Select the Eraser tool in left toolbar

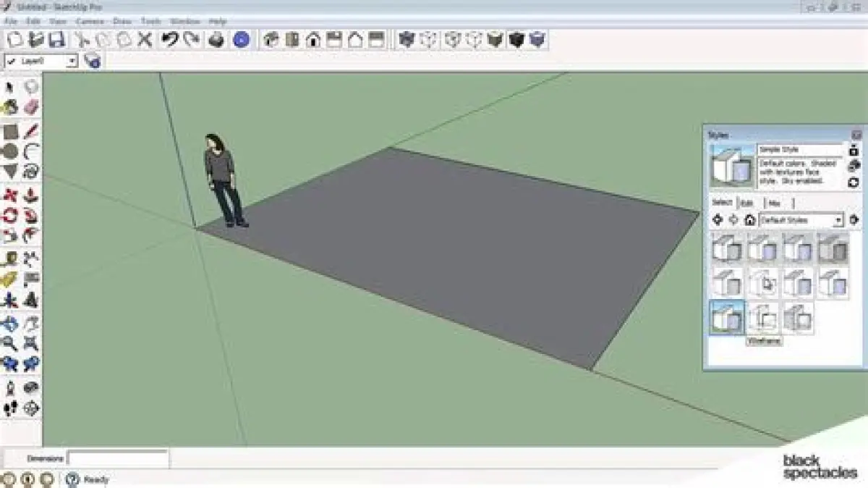[30, 107]
